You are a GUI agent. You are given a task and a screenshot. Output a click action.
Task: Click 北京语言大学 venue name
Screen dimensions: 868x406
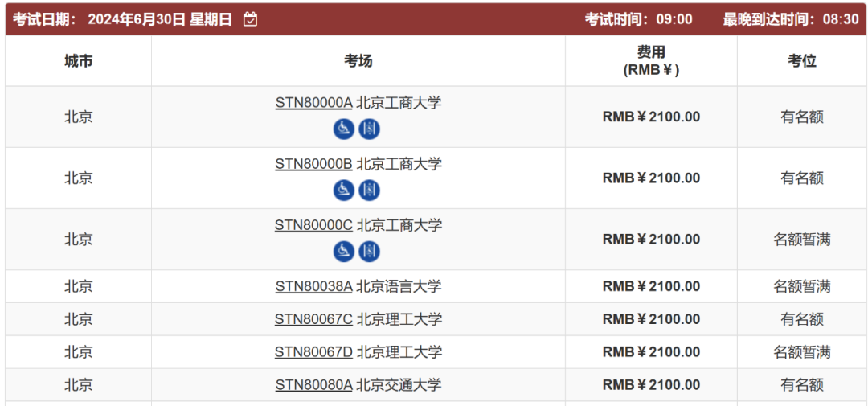coord(399,286)
